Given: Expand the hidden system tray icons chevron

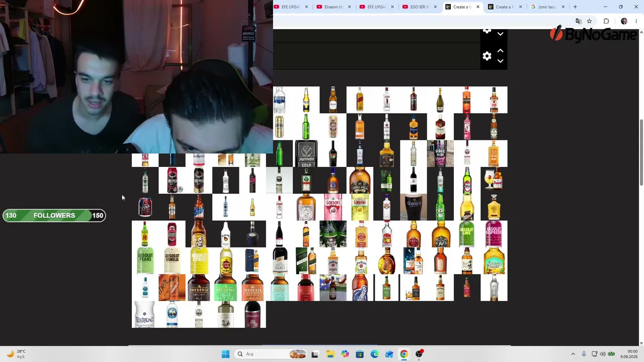Looking at the screenshot, I should tap(573, 354).
